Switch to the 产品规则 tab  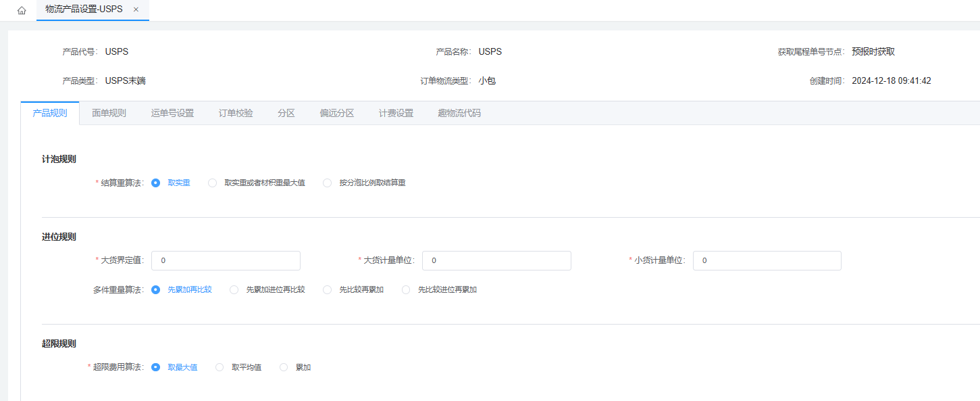coord(50,113)
